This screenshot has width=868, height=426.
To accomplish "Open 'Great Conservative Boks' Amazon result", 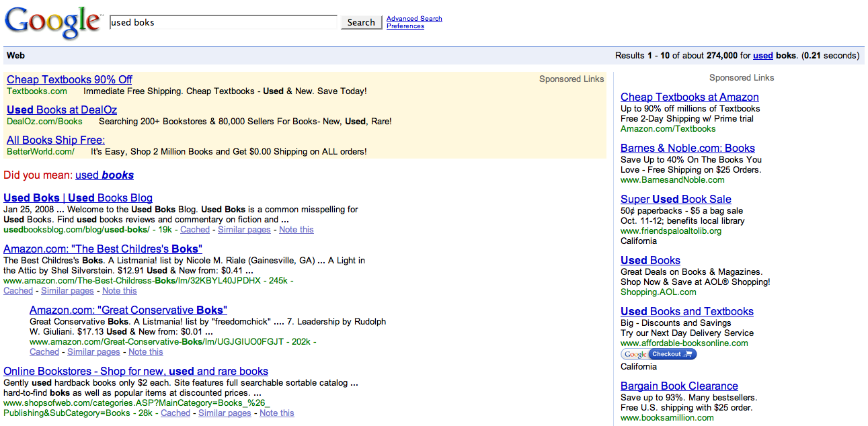I will (x=128, y=310).
